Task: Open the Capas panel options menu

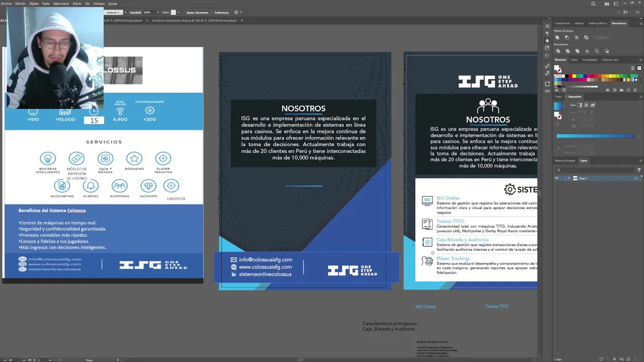Action: [640, 161]
